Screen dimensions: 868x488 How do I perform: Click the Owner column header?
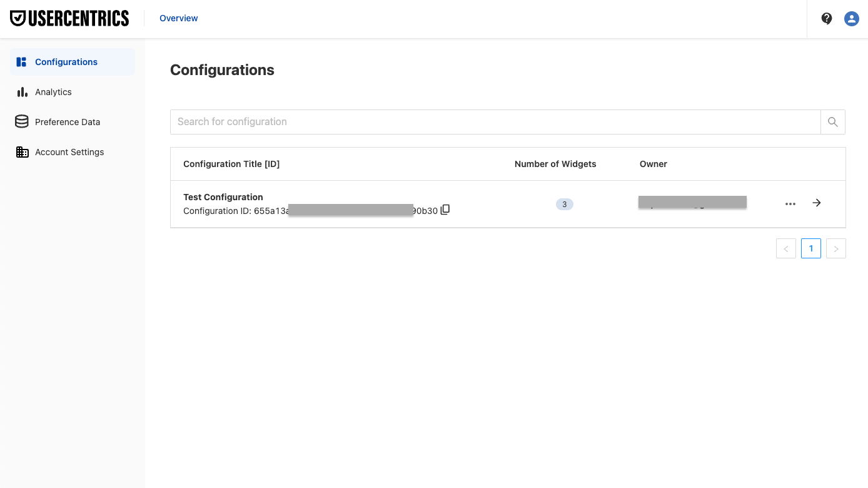click(654, 164)
